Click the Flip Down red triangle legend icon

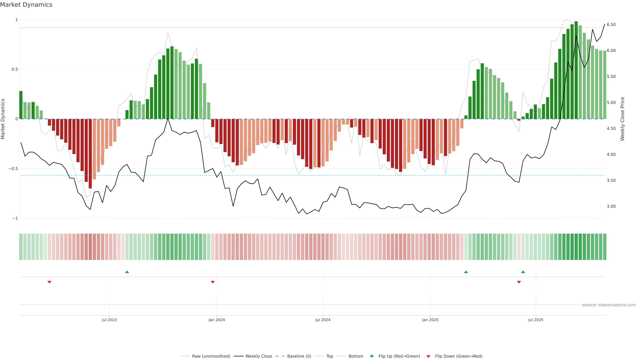(428, 356)
